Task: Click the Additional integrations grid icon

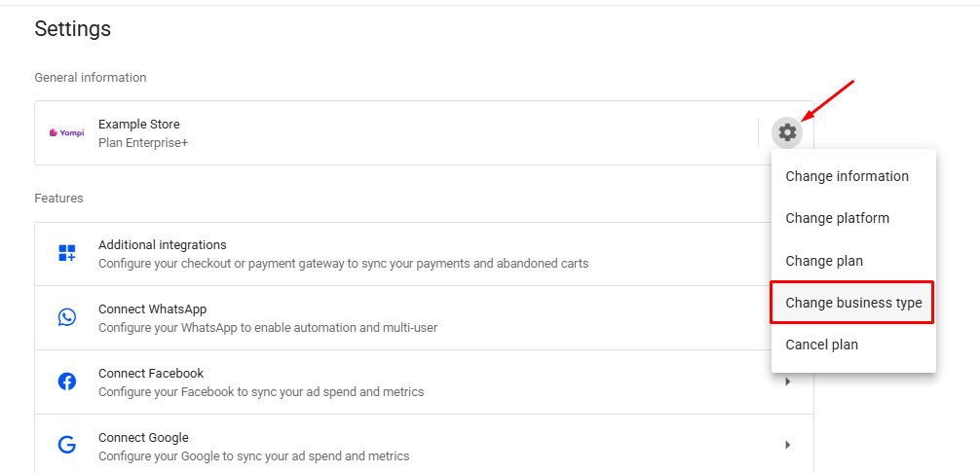Action: click(x=67, y=253)
